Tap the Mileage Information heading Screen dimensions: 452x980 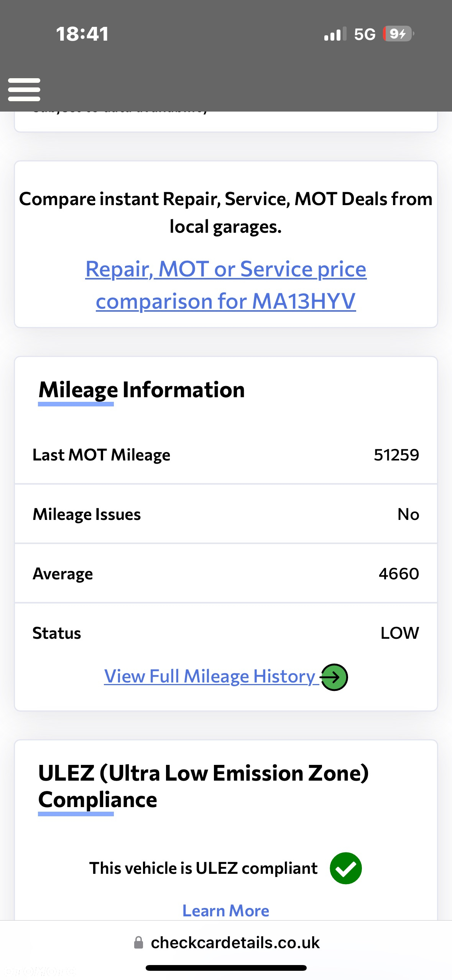click(x=141, y=390)
